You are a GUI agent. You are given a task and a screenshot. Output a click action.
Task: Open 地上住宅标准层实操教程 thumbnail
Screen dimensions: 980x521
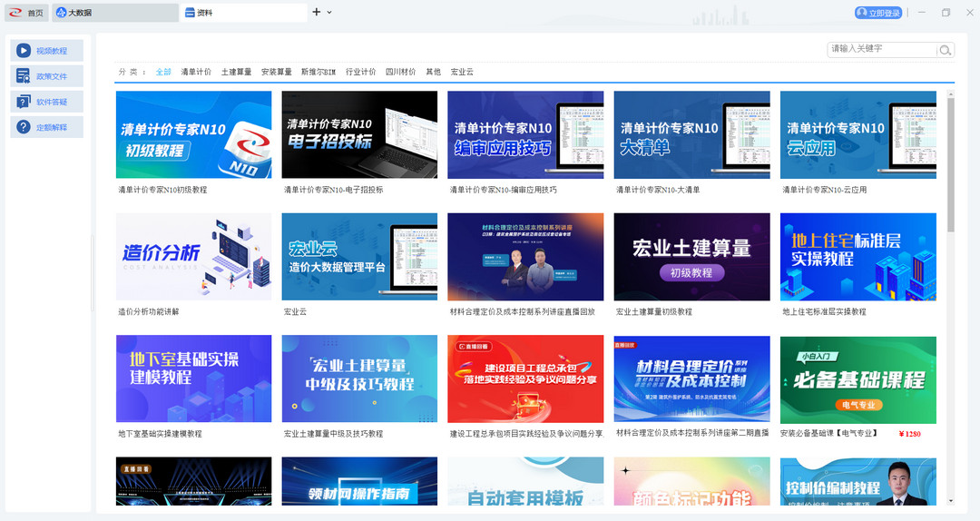pos(858,257)
